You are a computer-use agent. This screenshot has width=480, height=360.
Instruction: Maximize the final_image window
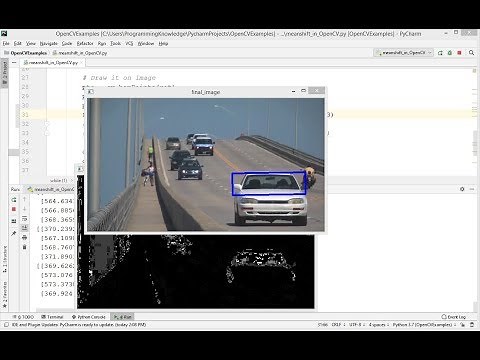(x=303, y=91)
